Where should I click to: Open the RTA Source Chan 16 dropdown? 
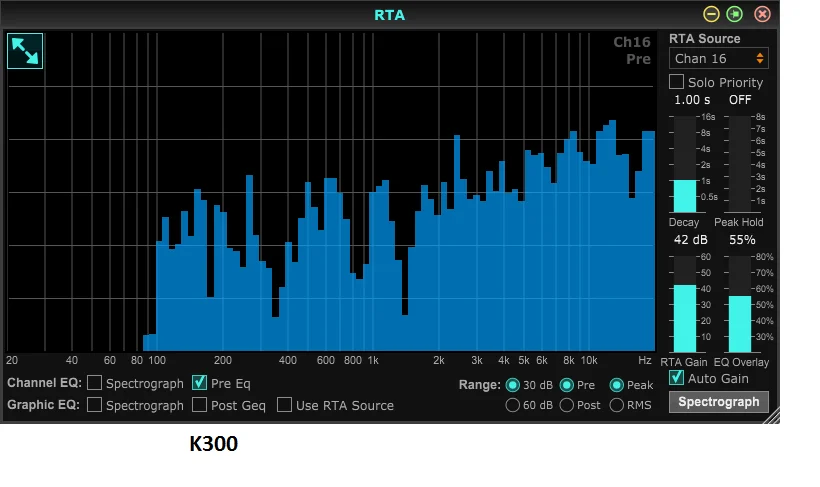pos(719,59)
